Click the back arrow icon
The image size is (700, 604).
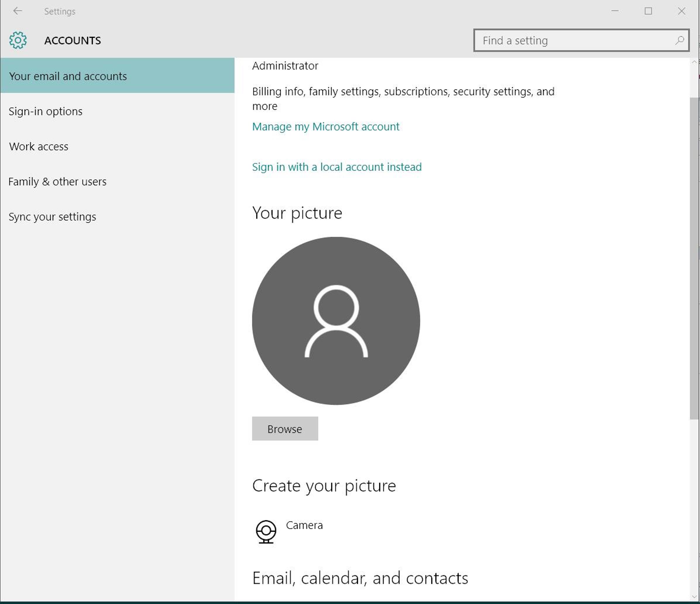click(x=18, y=11)
